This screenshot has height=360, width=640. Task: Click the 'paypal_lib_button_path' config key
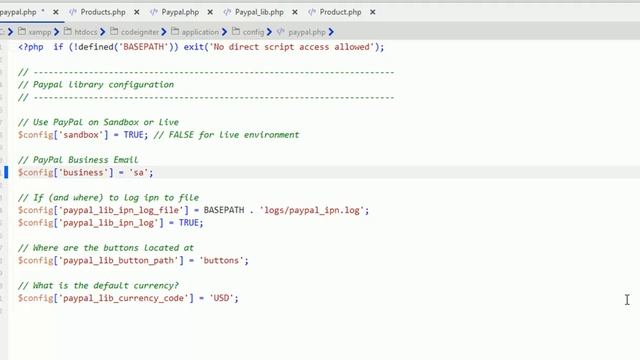[x=119, y=260]
